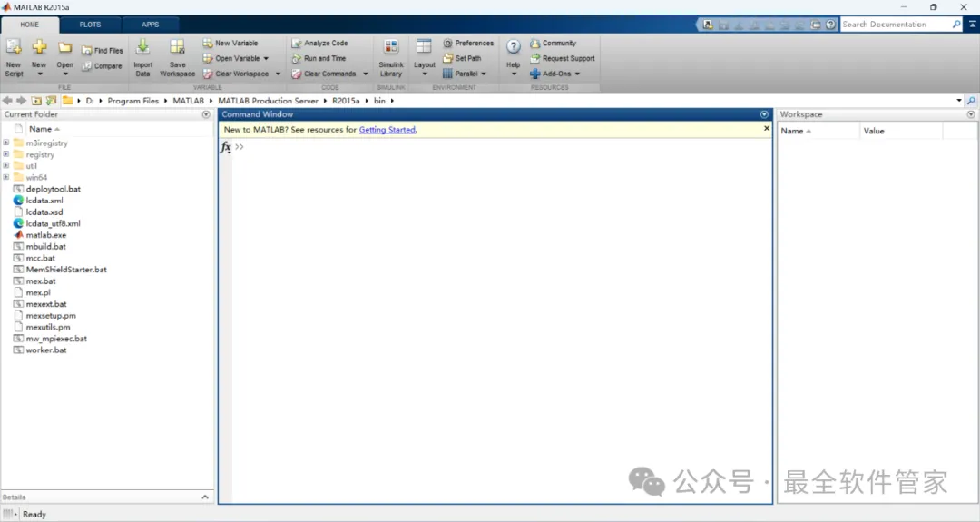Click Clear Commands button
The image size is (980, 522).
coord(324,74)
